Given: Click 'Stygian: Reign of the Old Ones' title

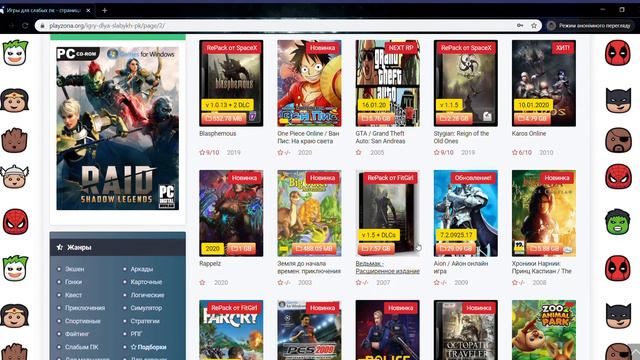Looking at the screenshot, I should point(461,137).
